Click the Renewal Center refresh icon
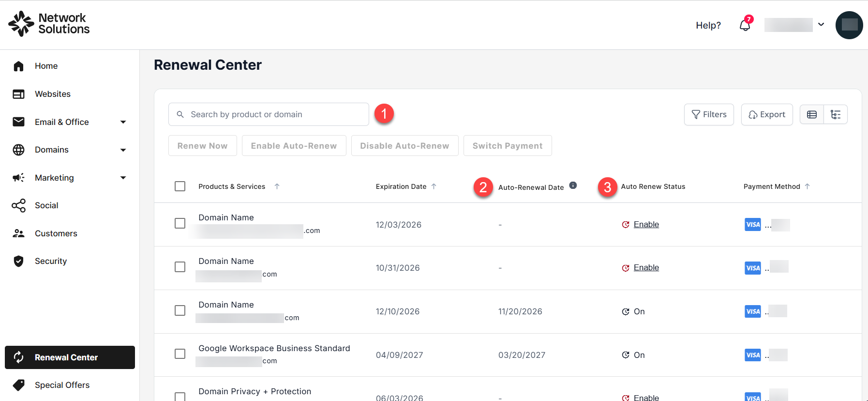This screenshot has width=868, height=401. click(x=18, y=357)
